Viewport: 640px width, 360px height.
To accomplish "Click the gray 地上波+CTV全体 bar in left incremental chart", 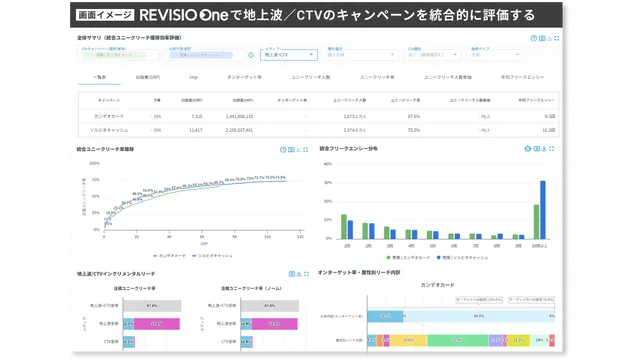I will (152, 306).
